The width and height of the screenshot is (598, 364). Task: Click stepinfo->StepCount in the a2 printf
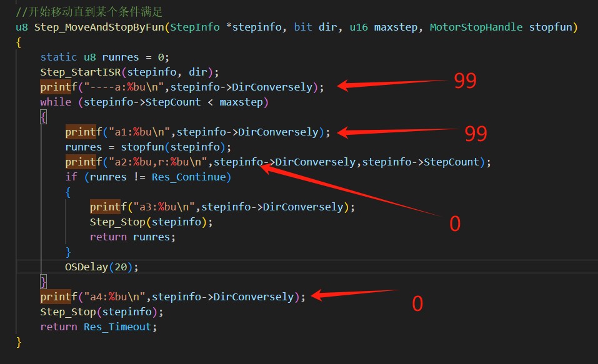tap(421, 162)
